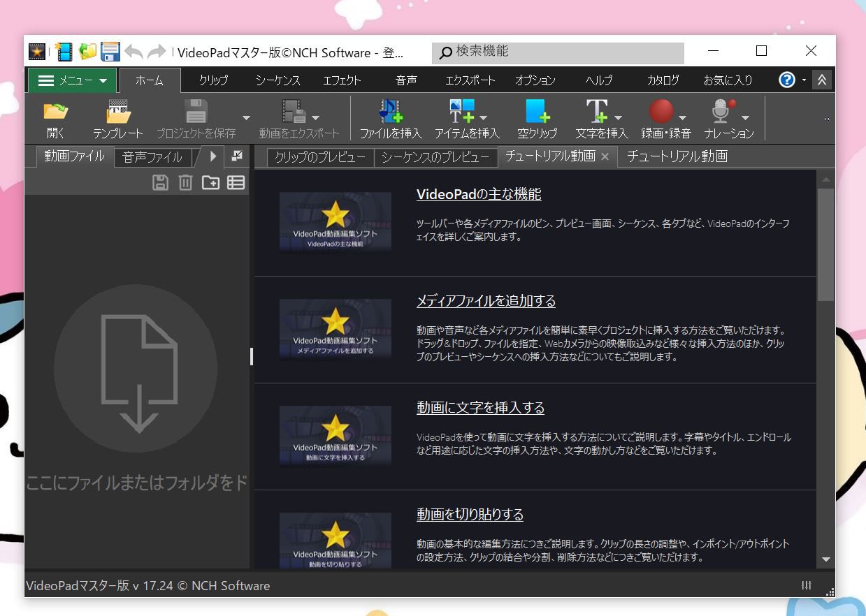Viewport: 866px width, 616px height.
Task: Show more bin tabs with right arrow
Action: coord(214,156)
